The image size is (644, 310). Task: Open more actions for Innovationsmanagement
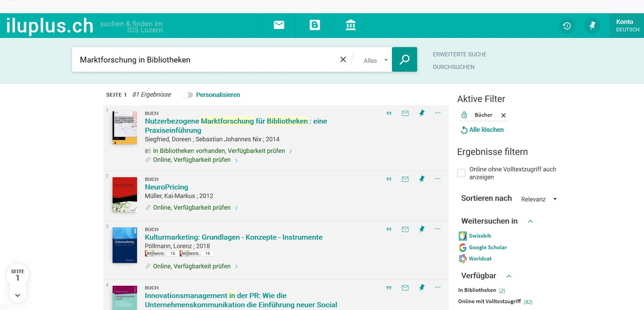pyautogui.click(x=438, y=287)
